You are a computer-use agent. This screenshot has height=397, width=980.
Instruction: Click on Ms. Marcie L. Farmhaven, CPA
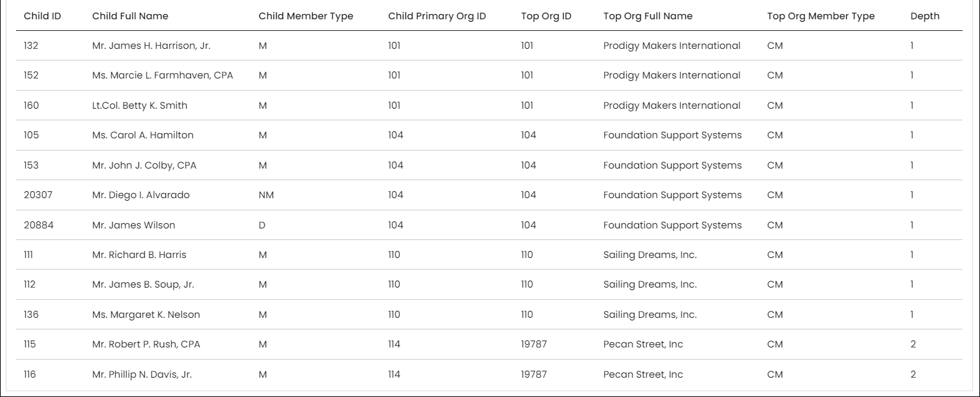tap(163, 75)
